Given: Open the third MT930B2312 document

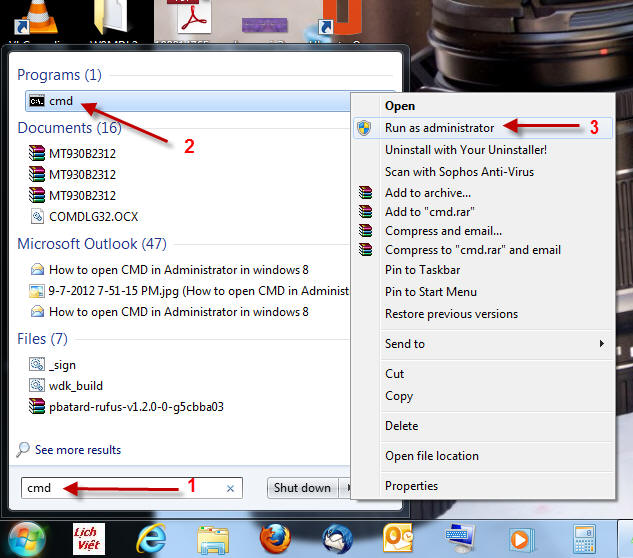Looking at the screenshot, I should click(82, 195).
